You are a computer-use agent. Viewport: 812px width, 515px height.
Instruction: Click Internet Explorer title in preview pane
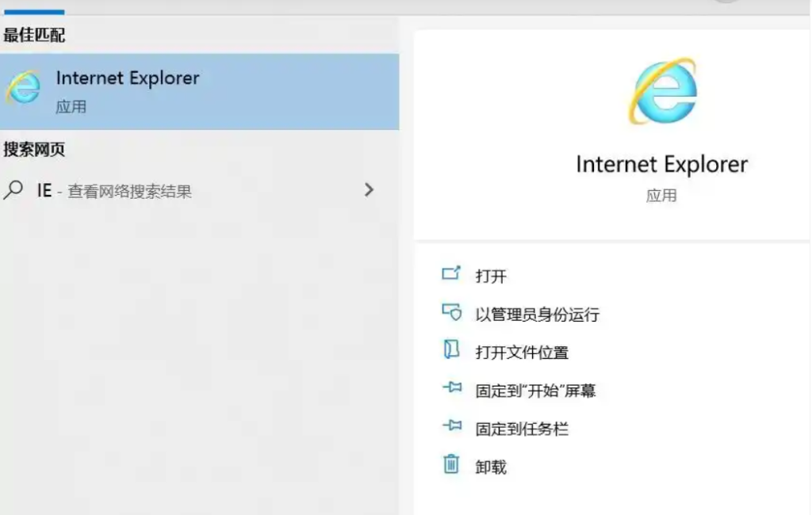(662, 165)
